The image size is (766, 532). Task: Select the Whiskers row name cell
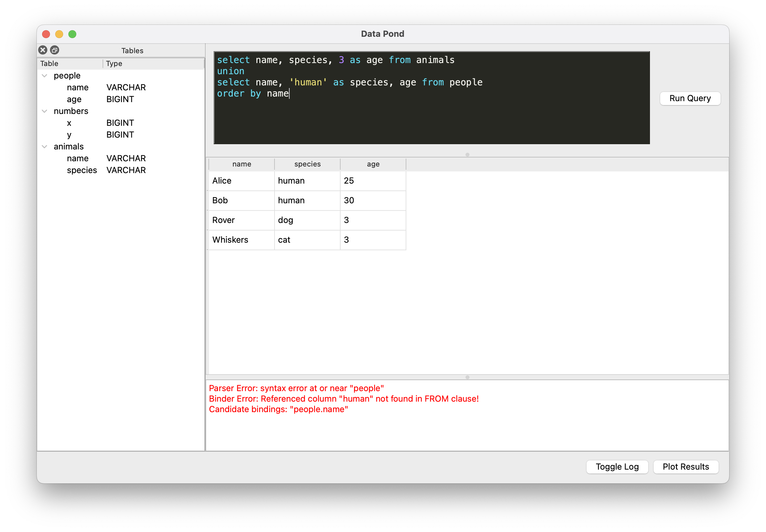pos(242,240)
